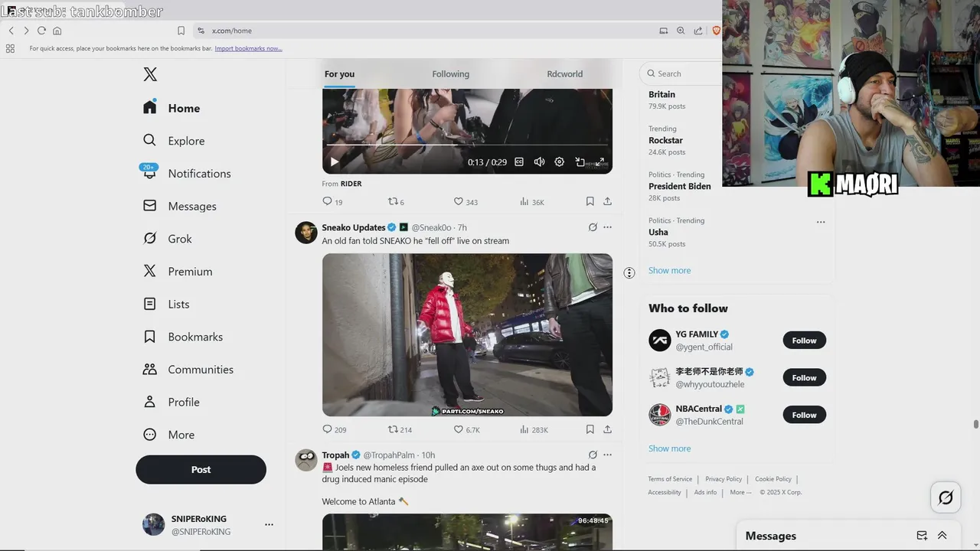Click the Import bookmarks now link
The width and height of the screenshot is (980, 551).
248,48
